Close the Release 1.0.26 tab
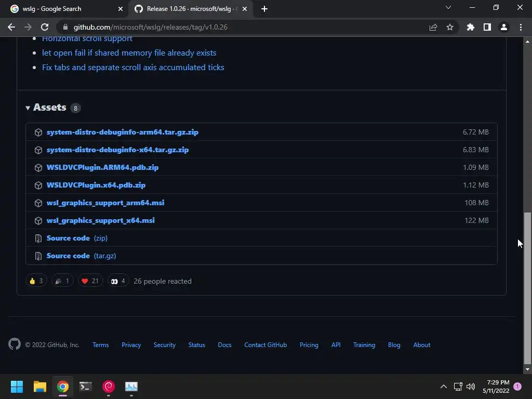Viewport: 532px width, 399px height. [x=245, y=9]
